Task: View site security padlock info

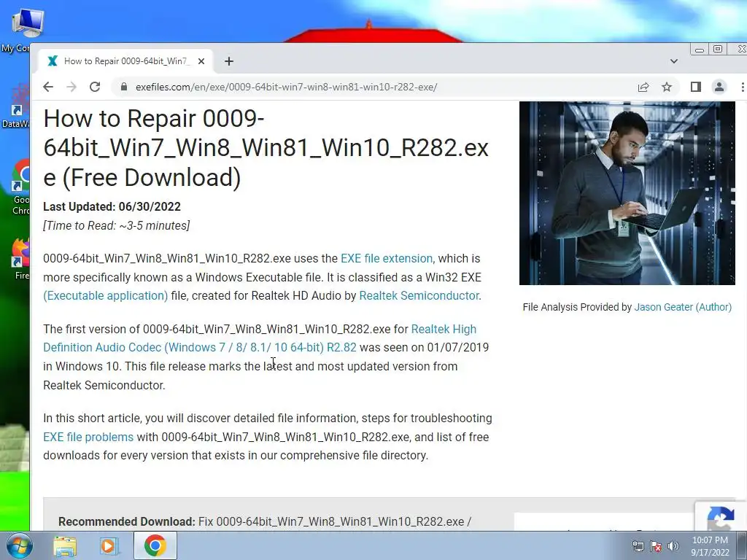Action: [124, 87]
